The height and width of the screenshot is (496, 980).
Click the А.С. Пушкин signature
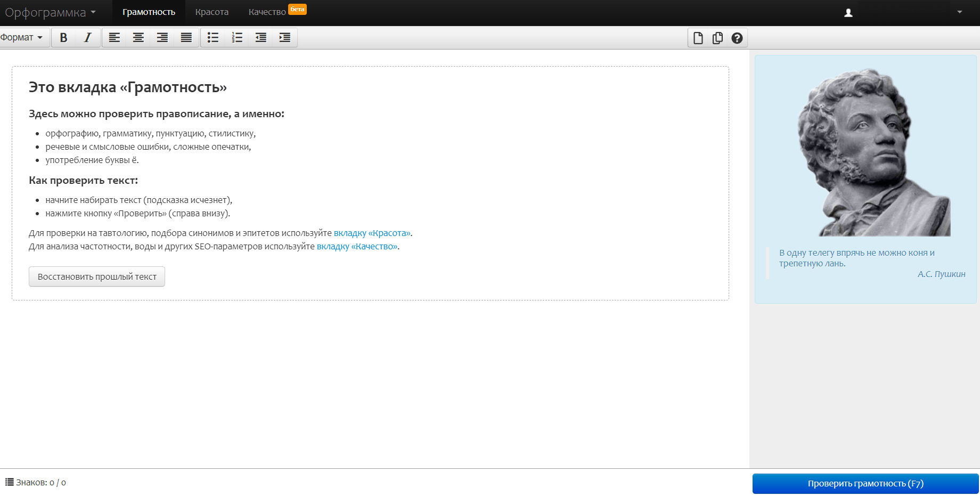941,274
